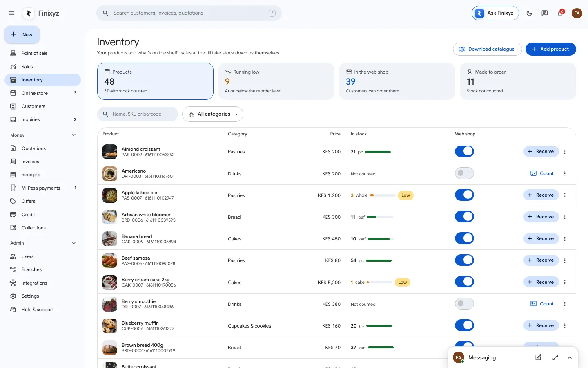Click Download catalogue button

487,49
